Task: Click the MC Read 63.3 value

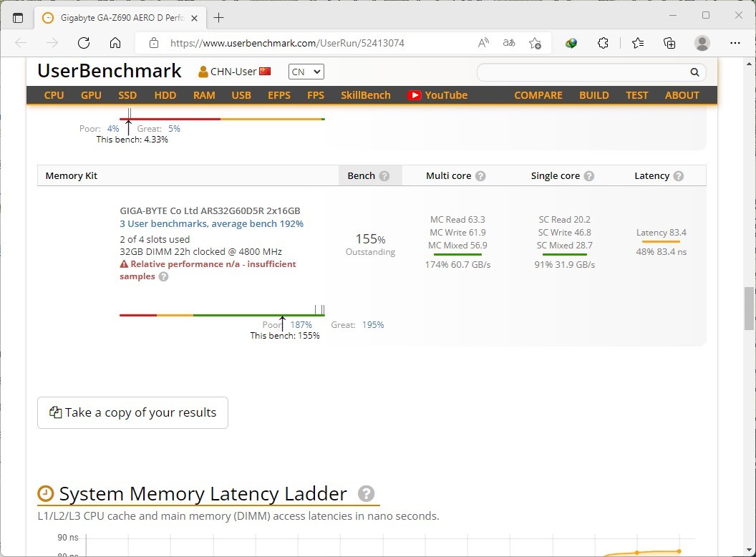Action: click(457, 219)
